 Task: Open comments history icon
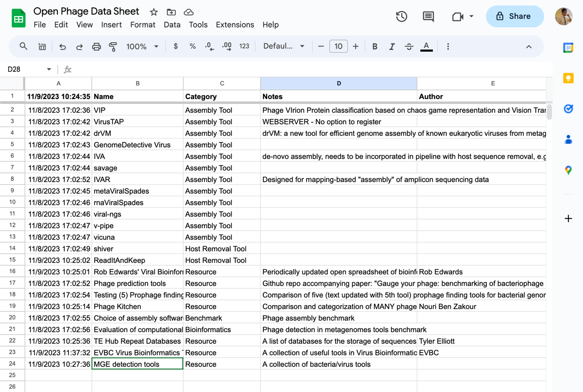point(429,17)
